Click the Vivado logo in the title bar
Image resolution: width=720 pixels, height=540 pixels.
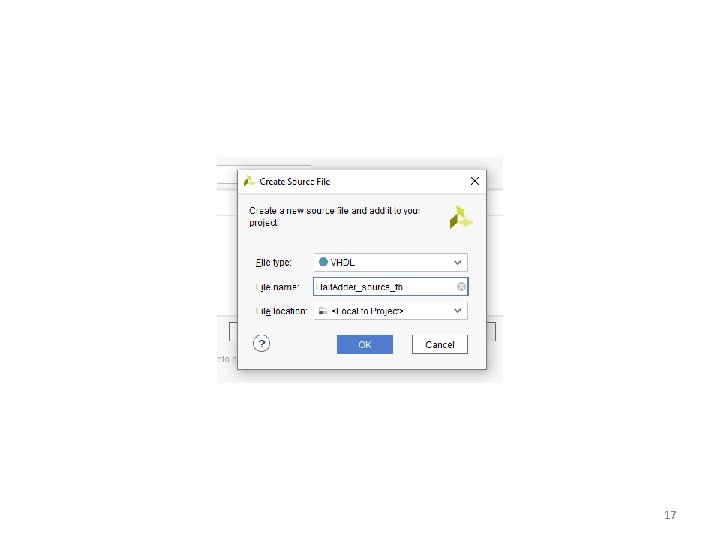coord(249,181)
